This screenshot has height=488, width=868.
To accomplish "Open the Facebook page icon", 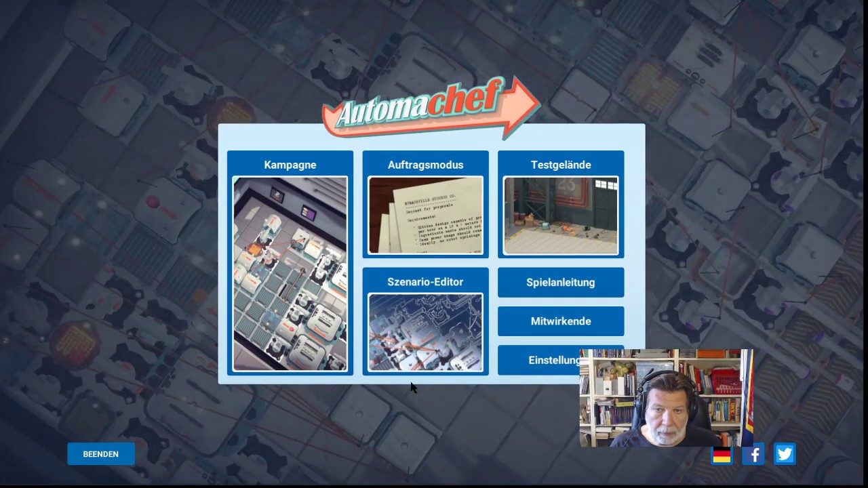I will (753, 454).
